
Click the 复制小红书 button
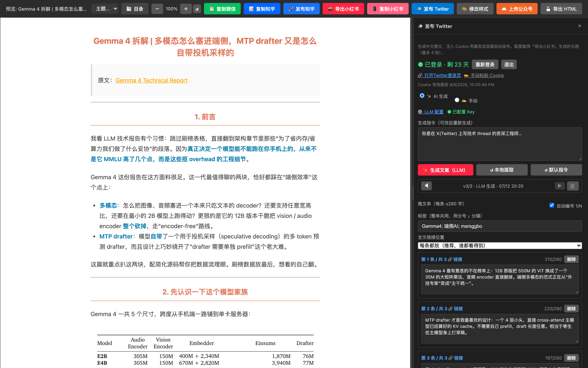[388, 9]
